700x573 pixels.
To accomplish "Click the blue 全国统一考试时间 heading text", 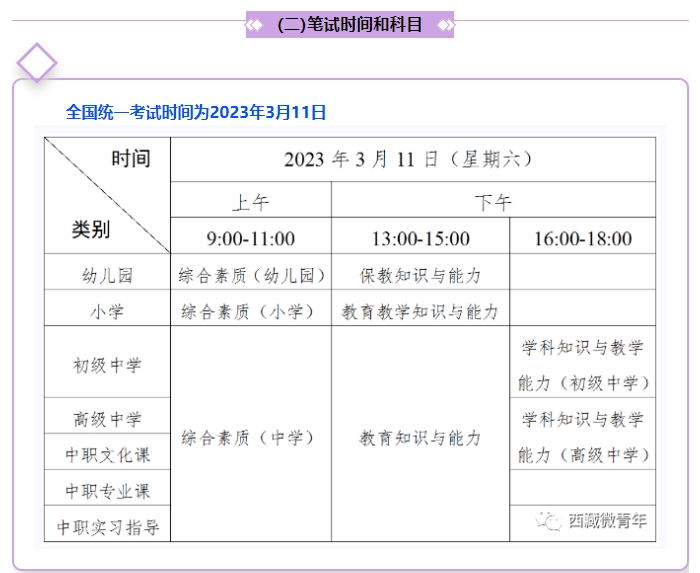I will coord(196,112).
